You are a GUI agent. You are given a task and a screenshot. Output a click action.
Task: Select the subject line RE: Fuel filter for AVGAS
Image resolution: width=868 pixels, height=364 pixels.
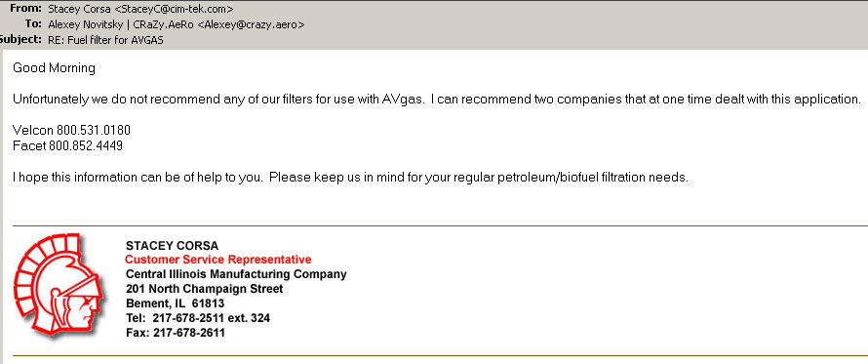pyautogui.click(x=105, y=40)
